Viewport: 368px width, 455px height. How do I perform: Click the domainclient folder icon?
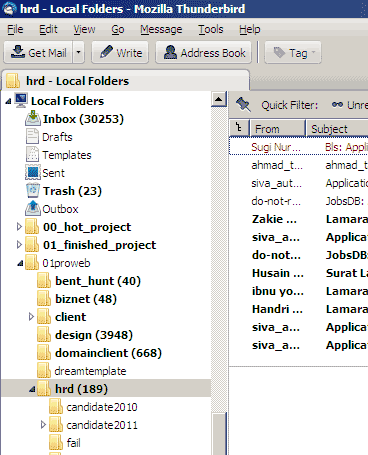44,353
